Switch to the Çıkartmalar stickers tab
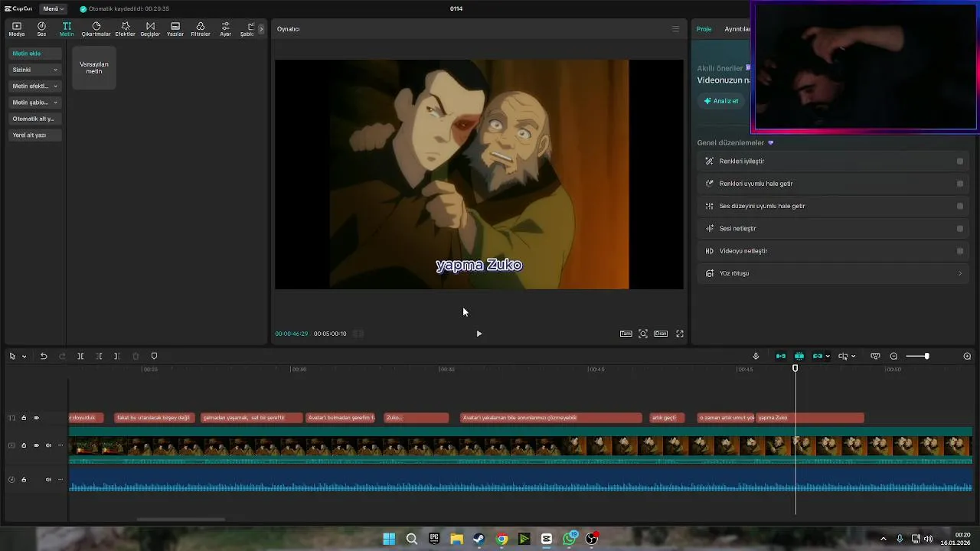980x551 pixels. coord(96,29)
